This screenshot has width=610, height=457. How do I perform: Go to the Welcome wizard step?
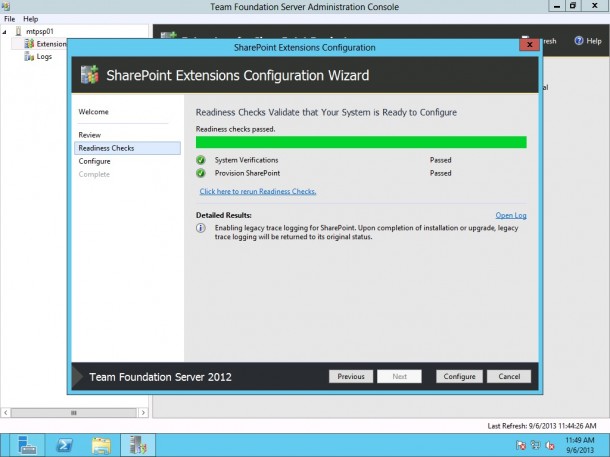pos(93,112)
